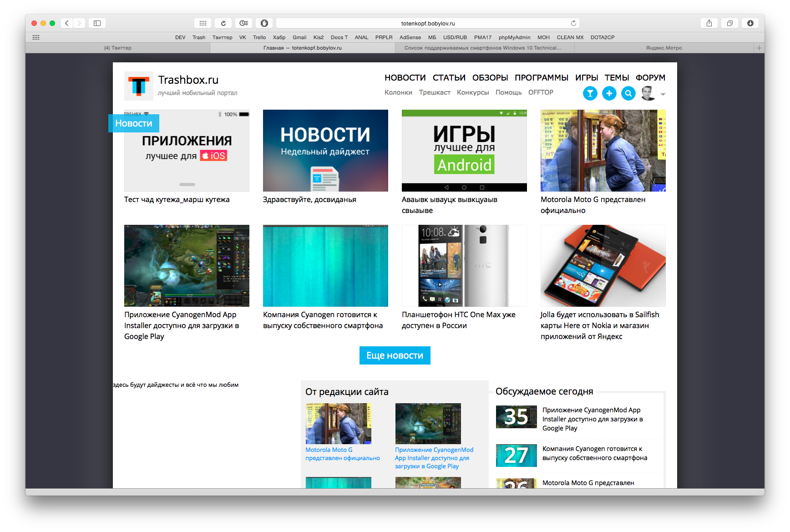Load more with Еще новости button
Screen dimensions: 790x532
[395, 355]
